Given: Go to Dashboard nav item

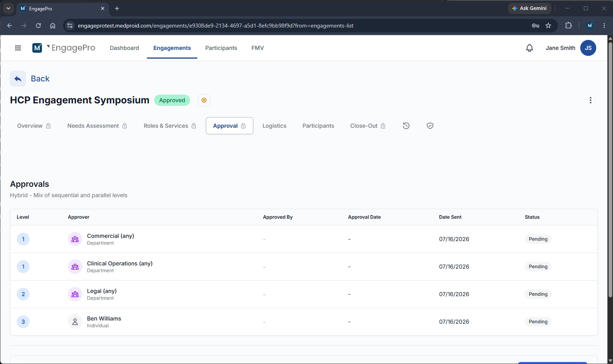Looking at the screenshot, I should click(x=124, y=48).
